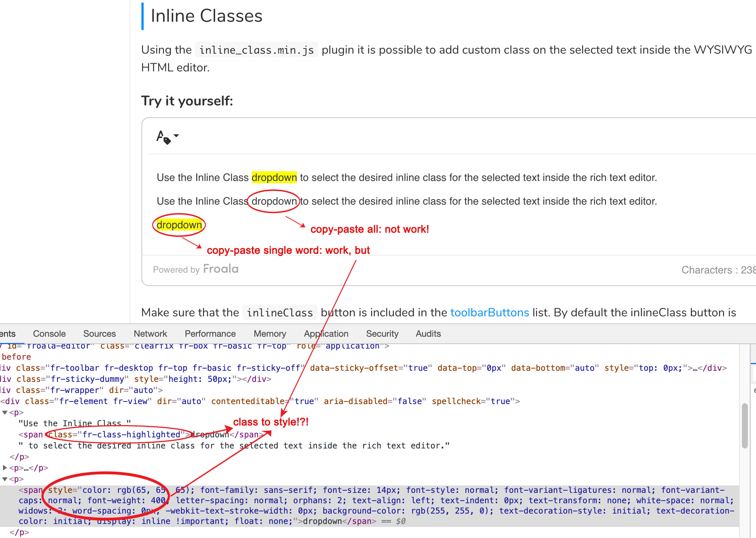Screen dimensions: 756x538
Task: Select the Security tab
Action: pyautogui.click(x=382, y=333)
